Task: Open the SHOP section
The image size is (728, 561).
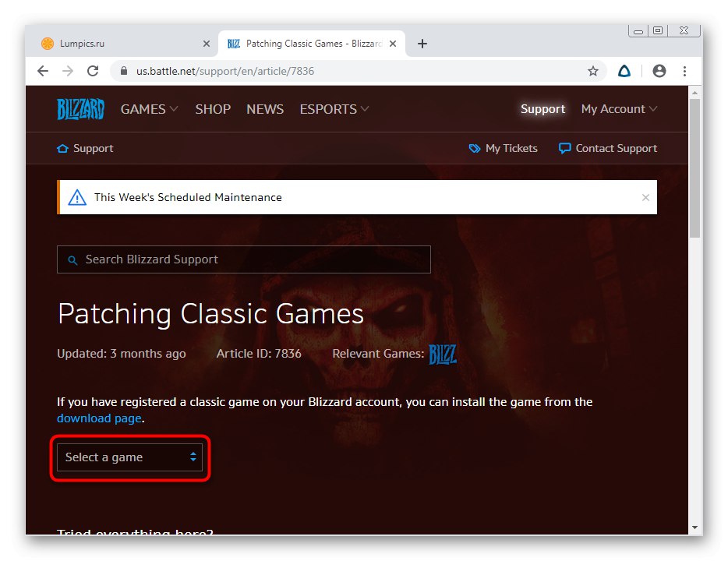Action: point(213,109)
